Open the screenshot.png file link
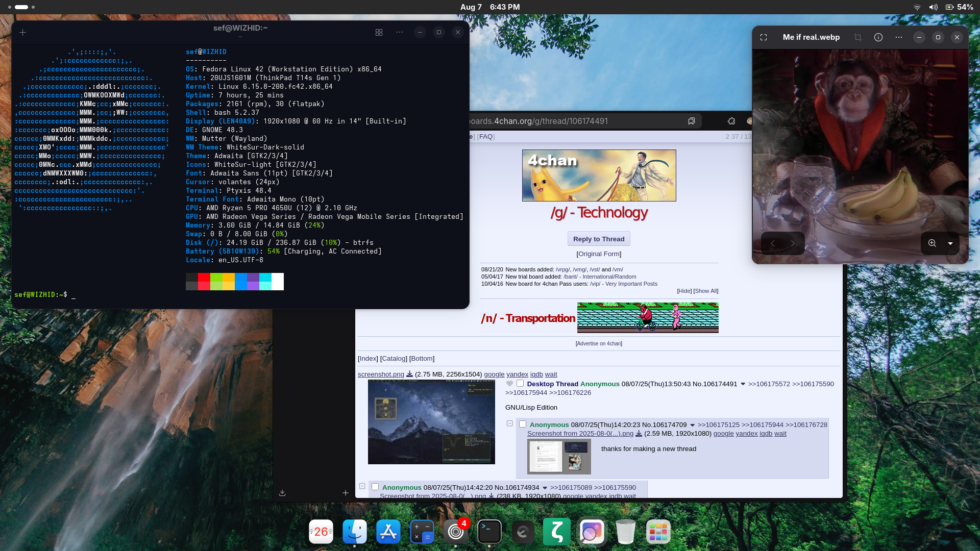This screenshot has height=551, width=980. 381,374
